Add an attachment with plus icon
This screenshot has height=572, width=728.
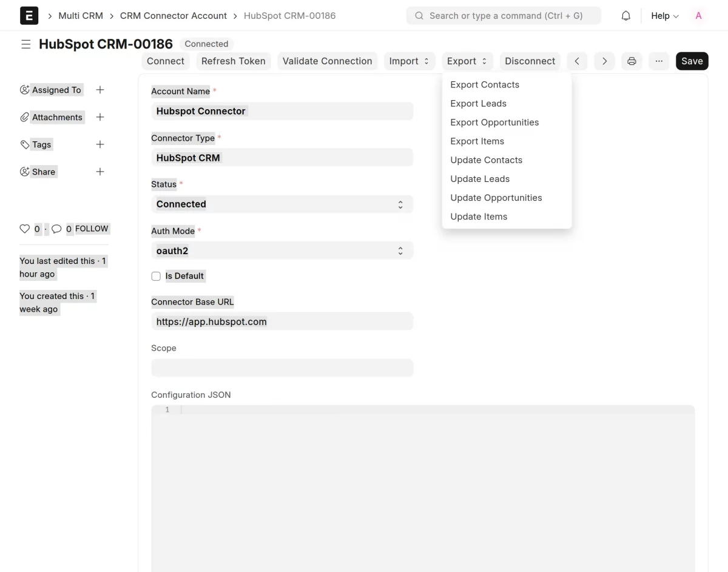click(100, 117)
